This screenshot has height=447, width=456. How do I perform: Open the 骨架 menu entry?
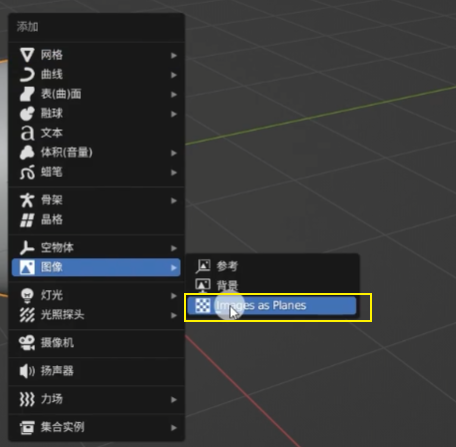pyautogui.click(x=96, y=200)
